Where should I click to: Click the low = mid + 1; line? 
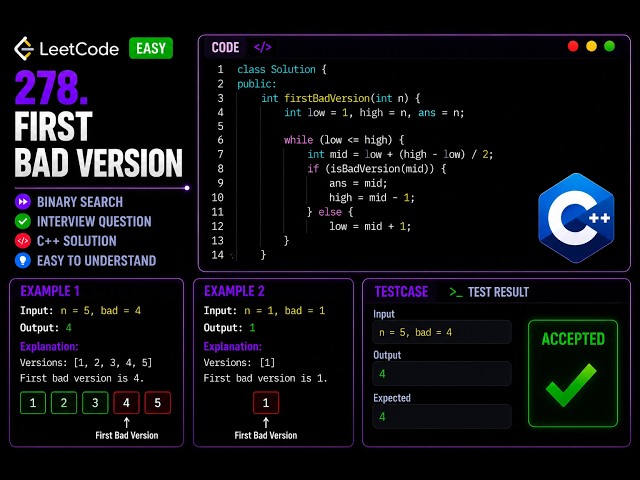370,227
